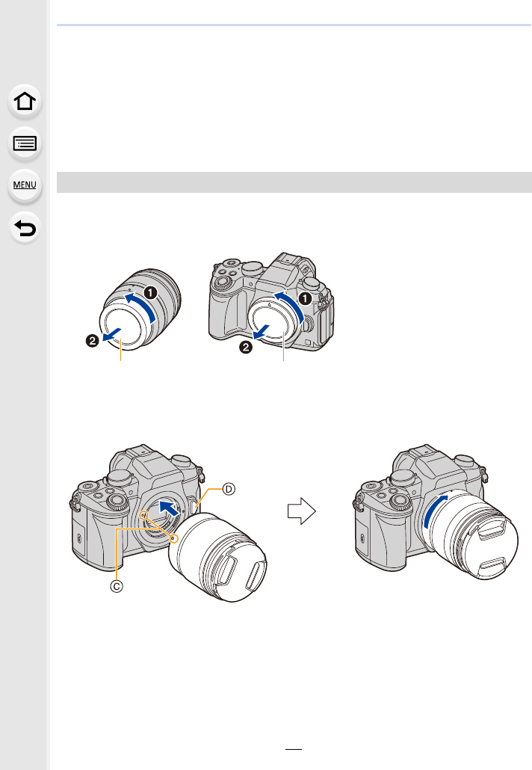This screenshot has height=770, width=532.
Task: Click the circled C label
Action: [117, 586]
